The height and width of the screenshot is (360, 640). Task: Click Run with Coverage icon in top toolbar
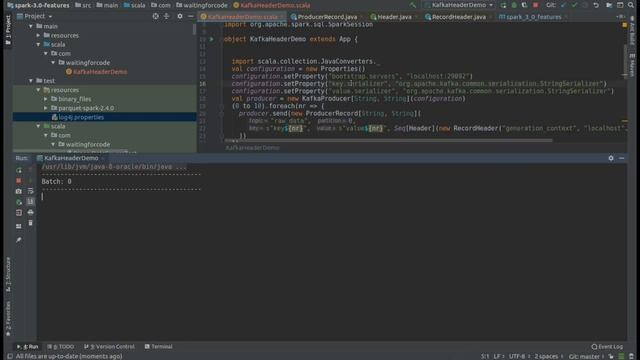tap(524, 5)
